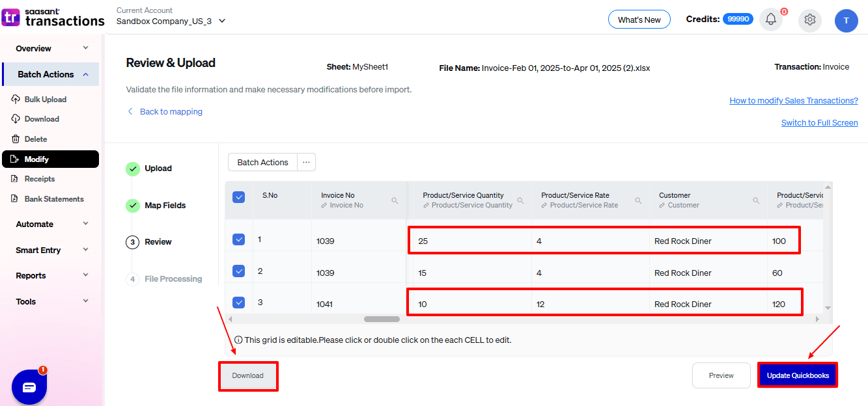
Task: Click the three-dots more options button
Action: click(306, 162)
